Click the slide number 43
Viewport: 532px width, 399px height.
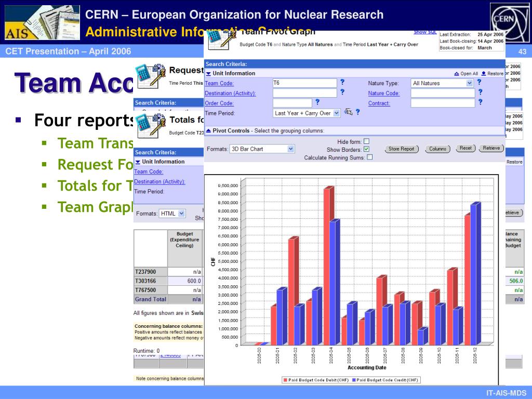click(x=523, y=51)
